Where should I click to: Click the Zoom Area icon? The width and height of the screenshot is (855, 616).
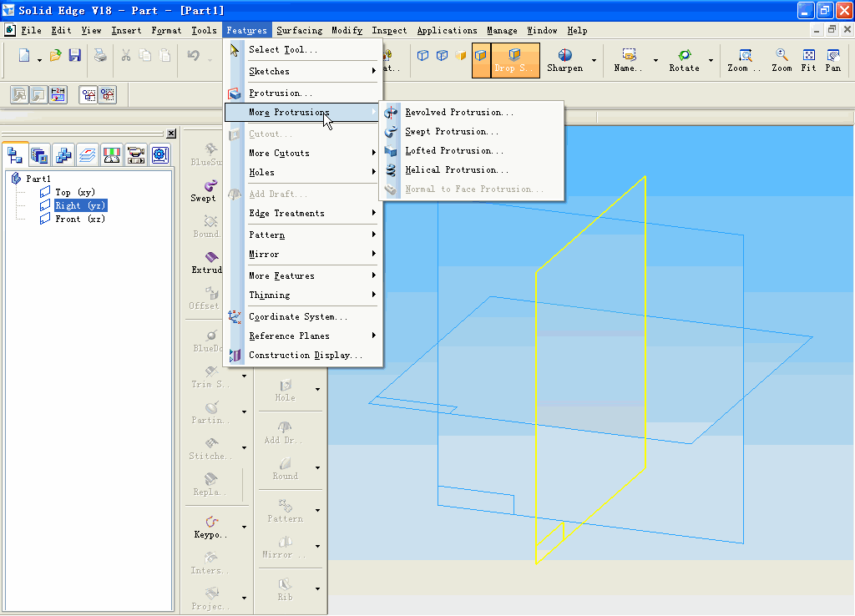744,60
